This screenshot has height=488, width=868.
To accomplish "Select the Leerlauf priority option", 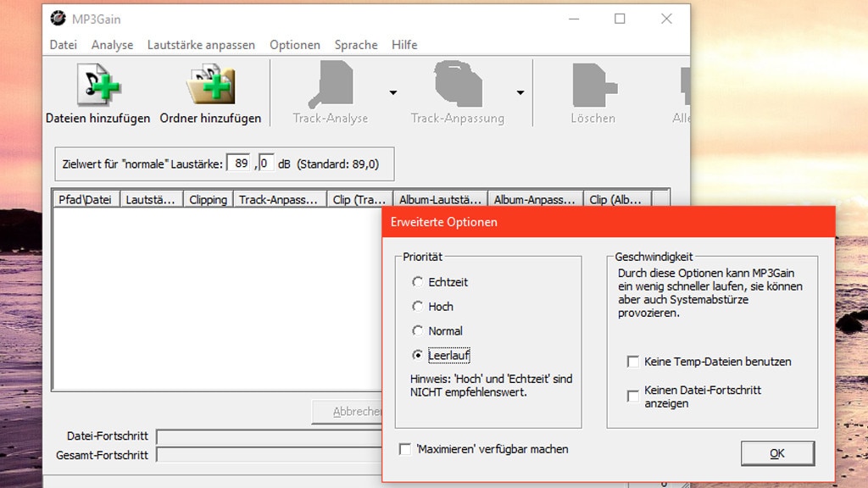I will click(x=417, y=355).
